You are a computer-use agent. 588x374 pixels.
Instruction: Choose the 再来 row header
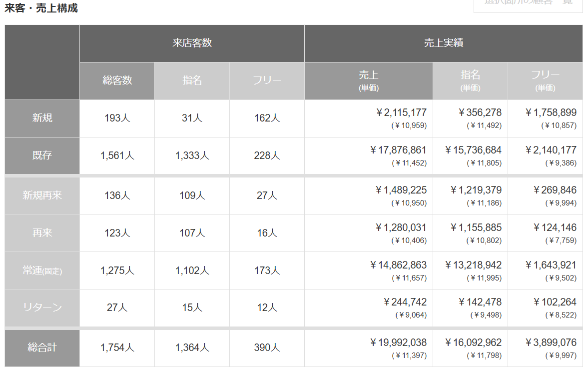point(42,233)
